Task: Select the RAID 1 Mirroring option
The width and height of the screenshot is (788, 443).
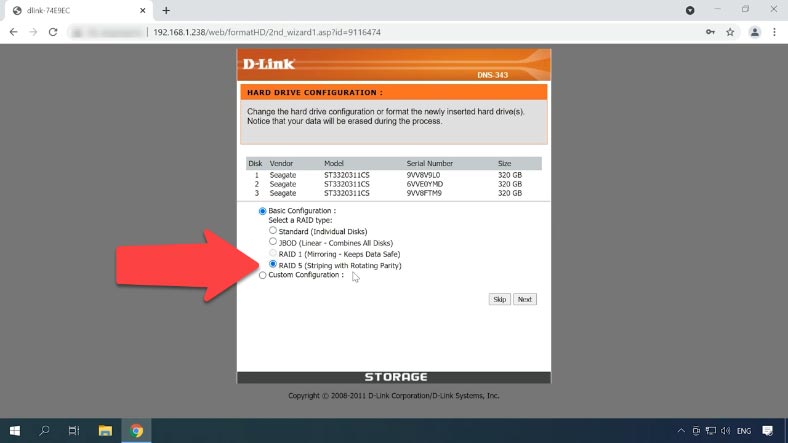Action: pos(272,253)
